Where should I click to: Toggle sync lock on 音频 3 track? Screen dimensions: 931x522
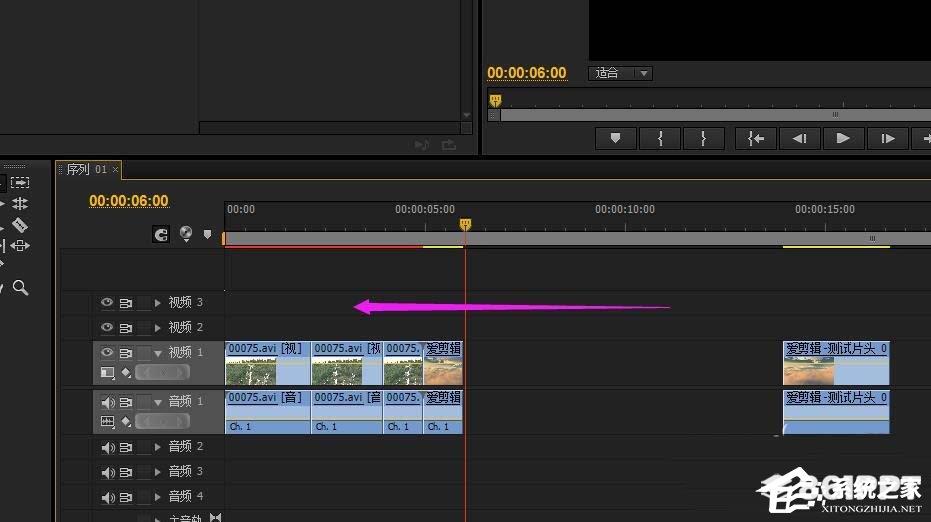coord(126,472)
